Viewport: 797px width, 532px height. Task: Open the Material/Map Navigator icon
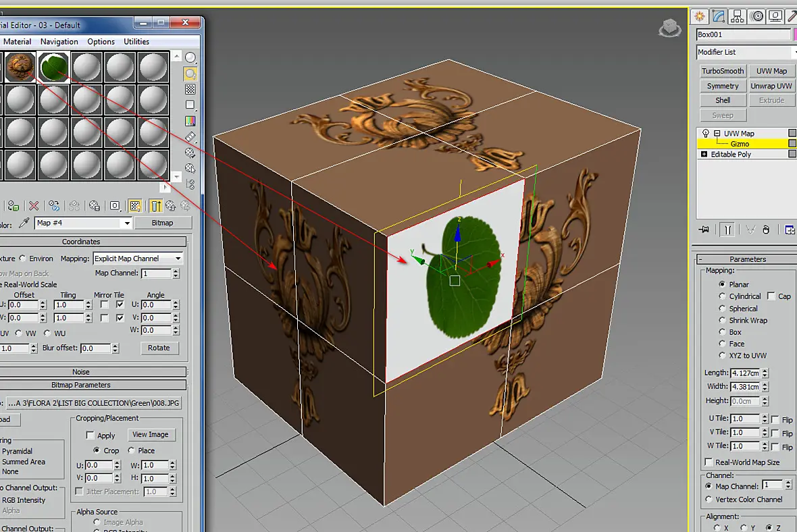pyautogui.click(x=191, y=184)
